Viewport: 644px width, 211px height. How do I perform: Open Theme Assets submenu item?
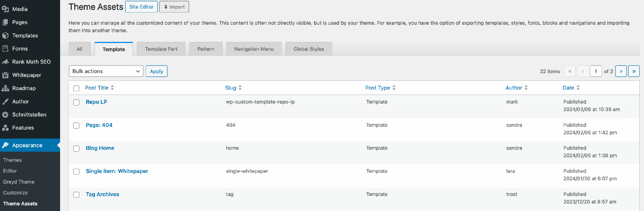click(x=20, y=204)
